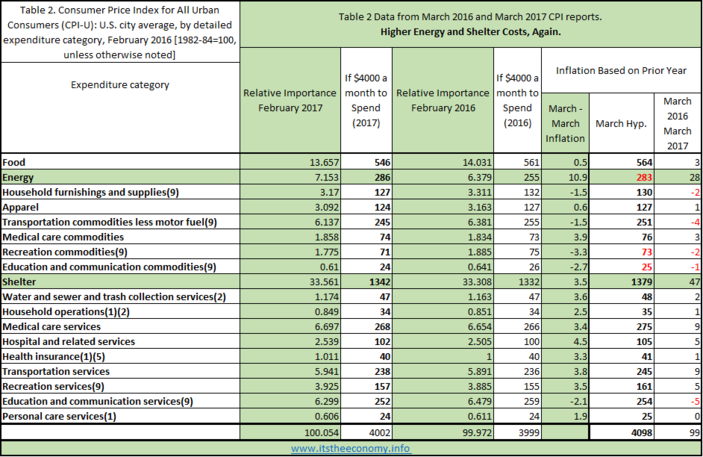This screenshot has height=457, width=703.
Task: Select Food 2017 relative importance value 13.657
Action: pyautogui.click(x=324, y=162)
